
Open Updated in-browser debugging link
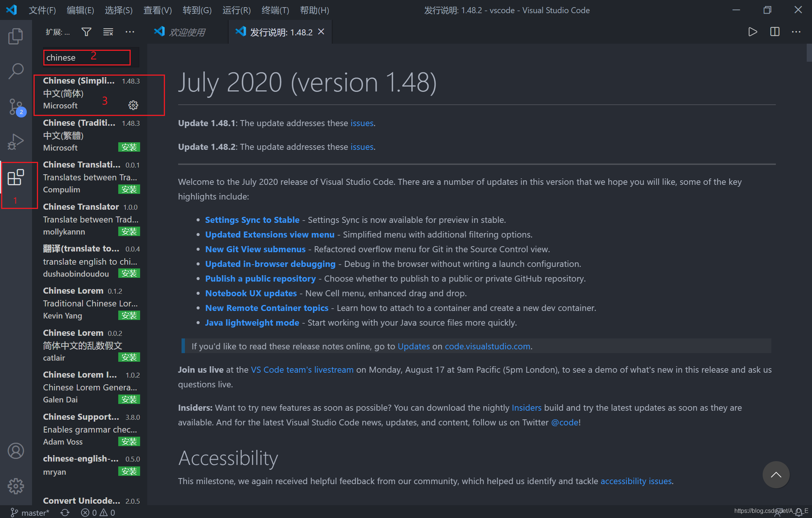(270, 264)
